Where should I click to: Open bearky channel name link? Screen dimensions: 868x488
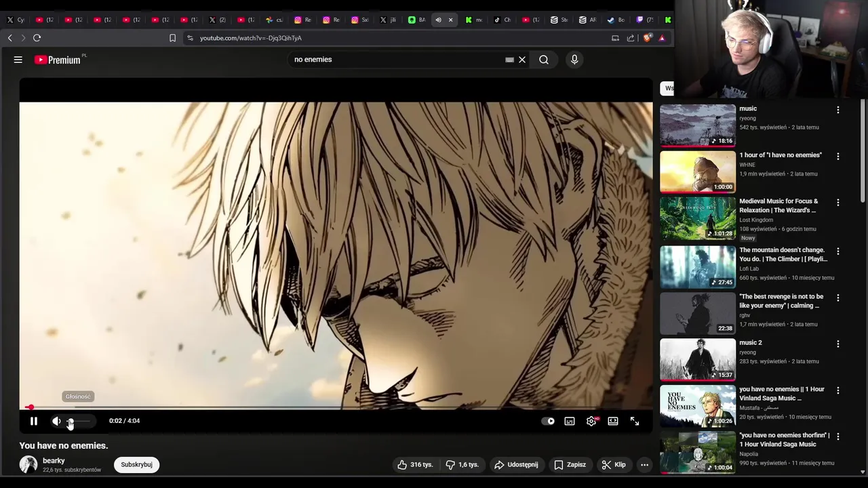[54, 460]
